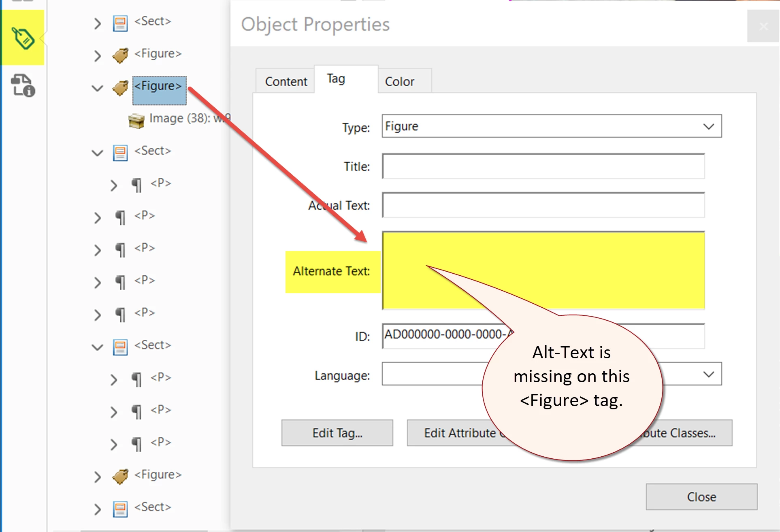Collapse the selected Figure tag node
Viewport: 780px width, 532px height.
coord(97,88)
